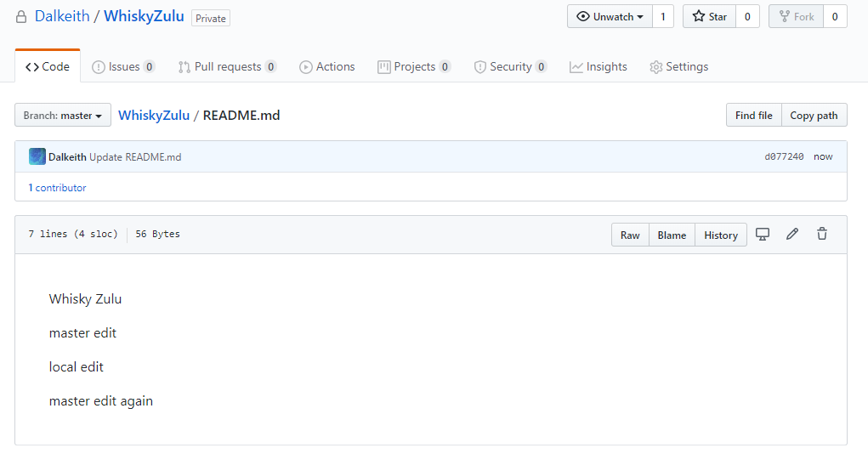868x465 pixels.
Task: Open the Blame view
Action: click(x=672, y=235)
